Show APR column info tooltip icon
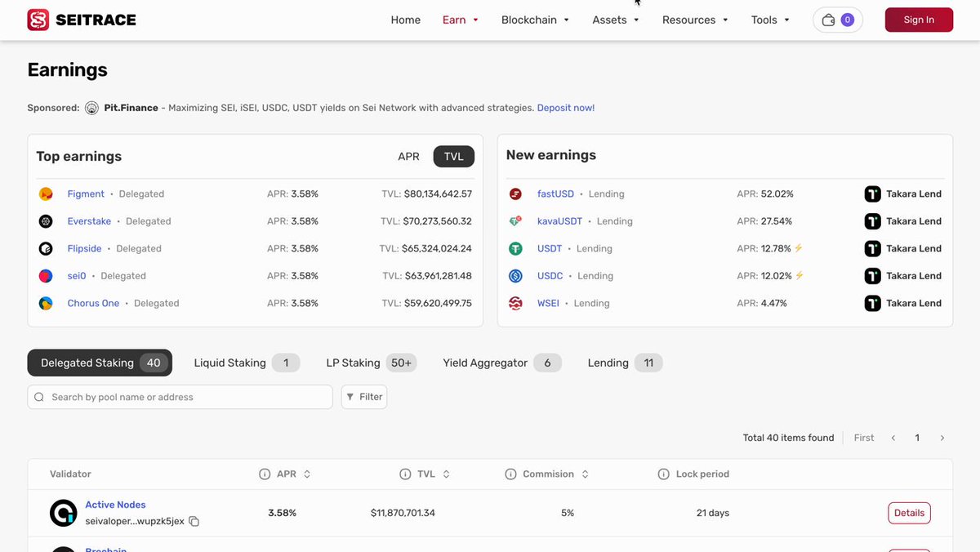Image resolution: width=980 pixels, height=552 pixels. point(265,474)
